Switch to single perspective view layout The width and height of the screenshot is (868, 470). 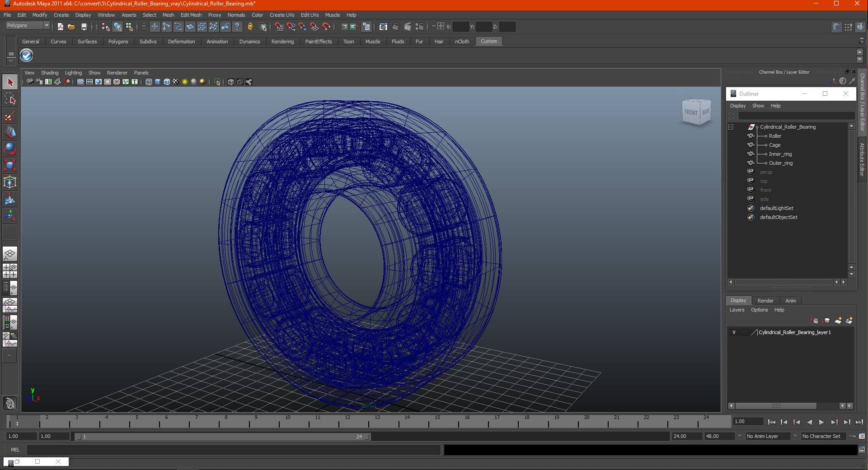tap(10, 254)
